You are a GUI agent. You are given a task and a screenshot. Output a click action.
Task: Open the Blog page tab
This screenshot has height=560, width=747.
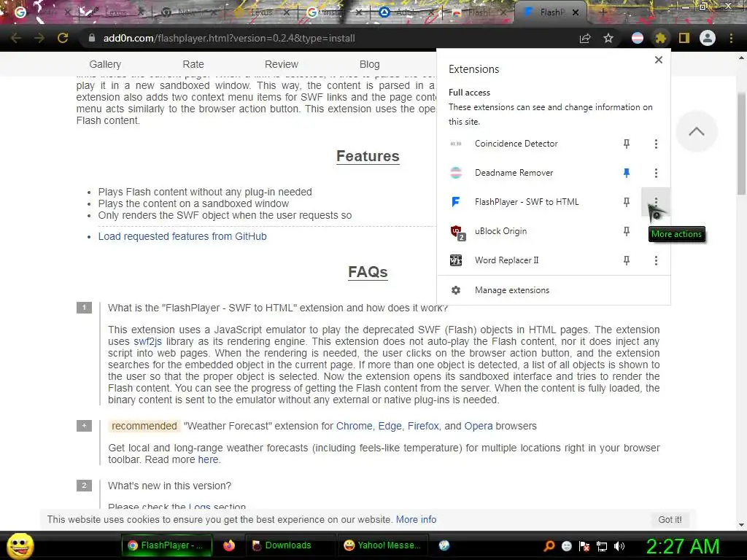coord(370,64)
